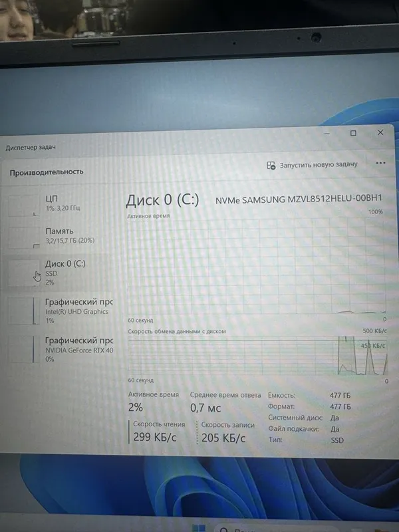The image size is (399, 532).
Task: Minimize the Task Manager window
Action: coord(327,134)
